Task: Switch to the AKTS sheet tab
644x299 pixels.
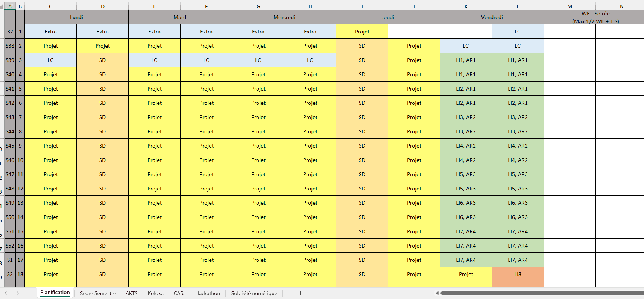Action: pyautogui.click(x=132, y=293)
